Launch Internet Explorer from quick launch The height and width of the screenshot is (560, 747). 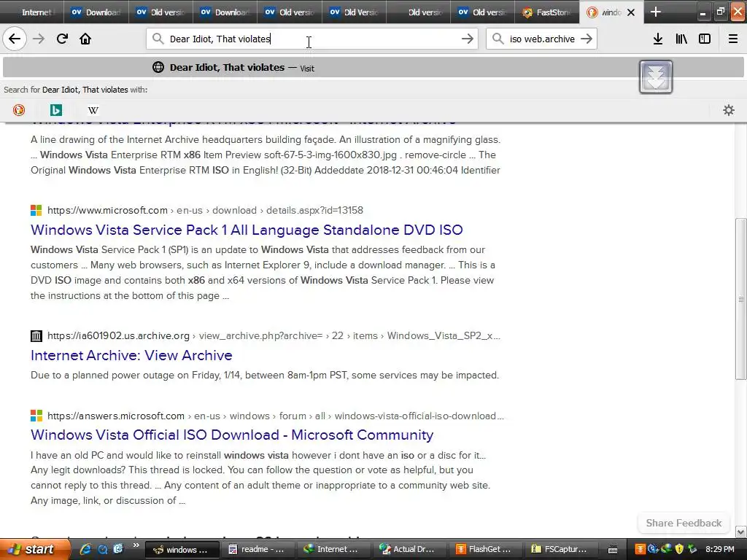click(85, 549)
